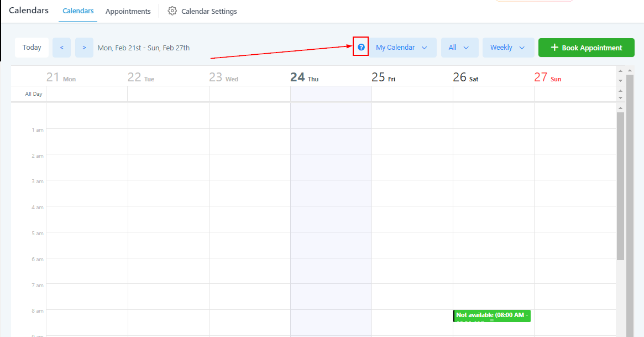Go to previous week arrow
The width and height of the screenshot is (644, 337).
pyautogui.click(x=61, y=48)
